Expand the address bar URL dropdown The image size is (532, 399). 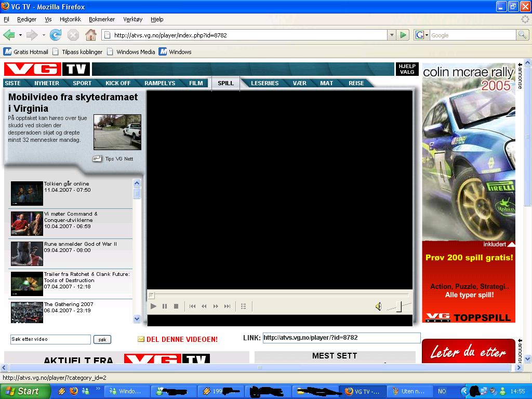pos(392,35)
